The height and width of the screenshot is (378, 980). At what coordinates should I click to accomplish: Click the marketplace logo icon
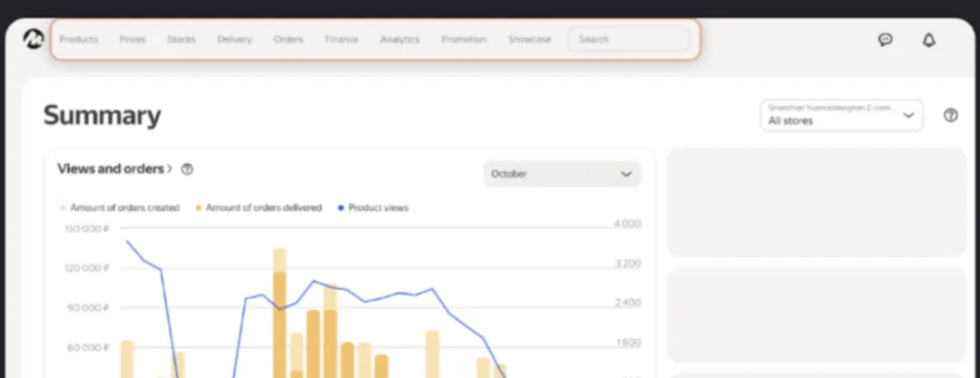point(34,40)
